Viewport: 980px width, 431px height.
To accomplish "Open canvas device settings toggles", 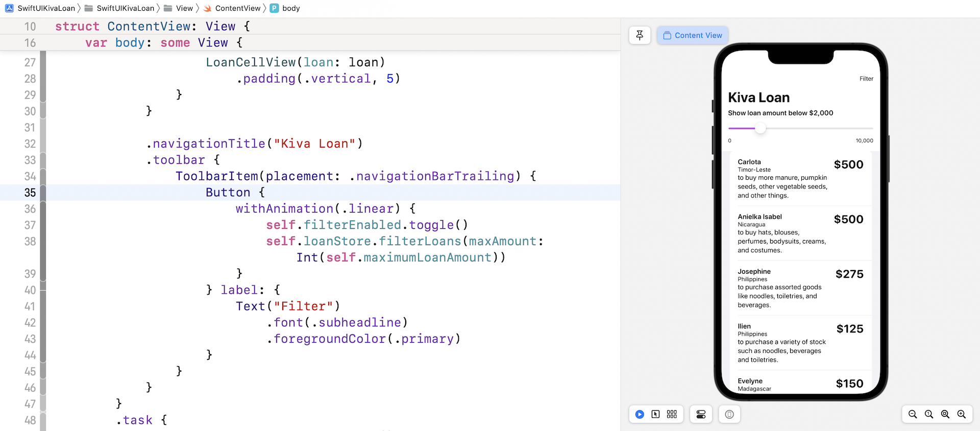I will [701, 414].
